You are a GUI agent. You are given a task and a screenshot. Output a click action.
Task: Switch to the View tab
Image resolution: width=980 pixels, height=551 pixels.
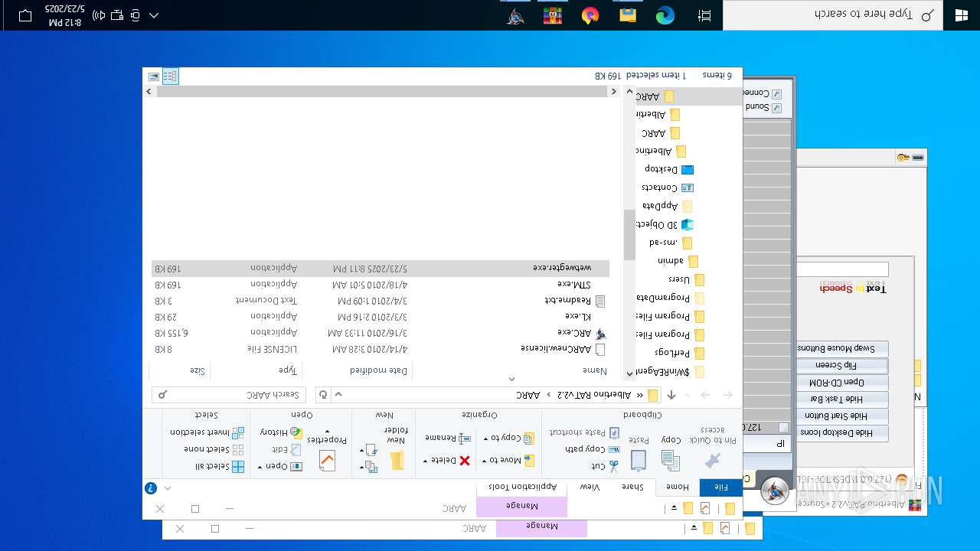tap(590, 487)
